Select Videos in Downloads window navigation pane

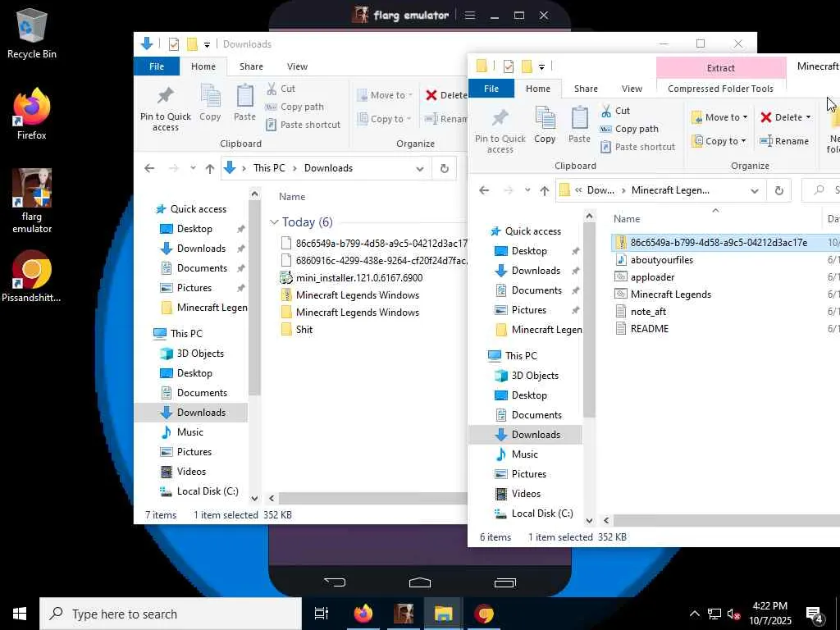coord(191,472)
